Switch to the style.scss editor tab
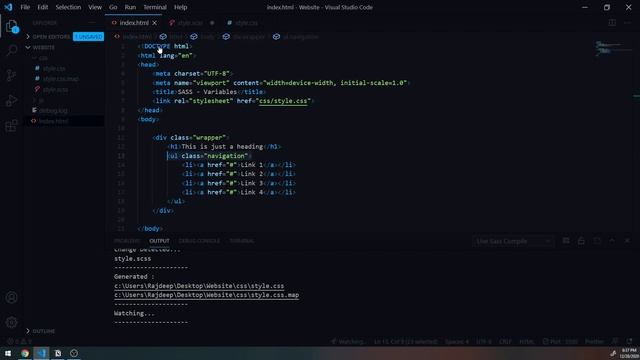640x360 pixels. click(x=190, y=23)
